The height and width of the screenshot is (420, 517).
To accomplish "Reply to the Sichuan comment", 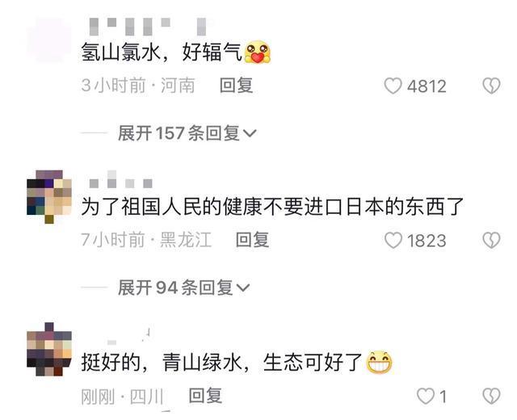I will click(205, 395).
